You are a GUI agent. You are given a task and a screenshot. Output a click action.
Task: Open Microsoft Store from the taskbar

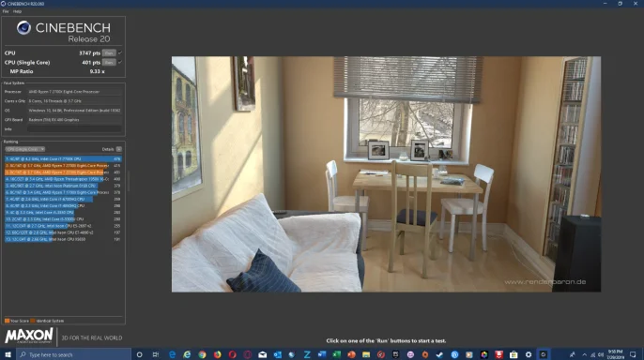514,354
